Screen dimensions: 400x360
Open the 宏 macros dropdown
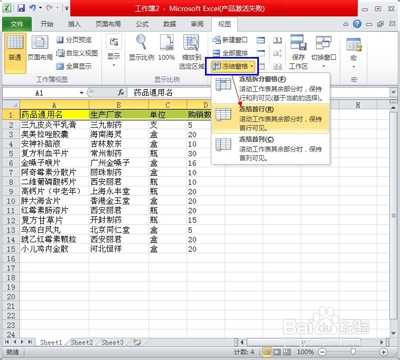(353, 53)
